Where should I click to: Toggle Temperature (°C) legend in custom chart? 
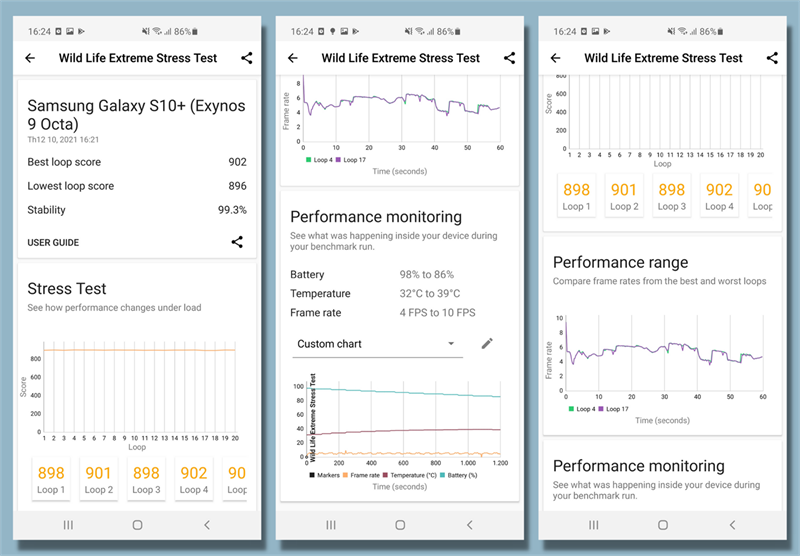click(410, 475)
